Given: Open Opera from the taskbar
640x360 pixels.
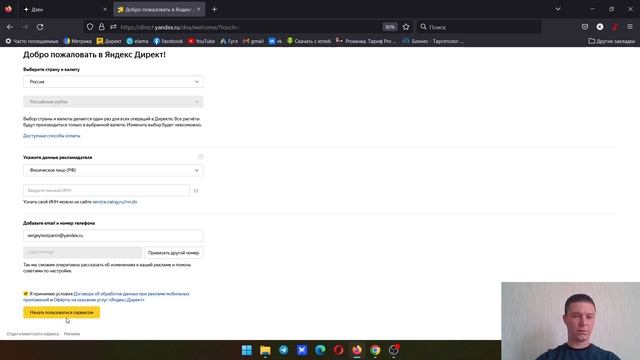Looking at the screenshot, I should (x=338, y=350).
